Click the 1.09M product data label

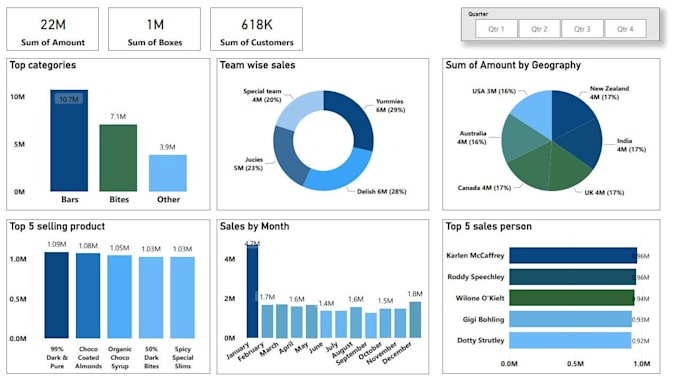click(56, 244)
